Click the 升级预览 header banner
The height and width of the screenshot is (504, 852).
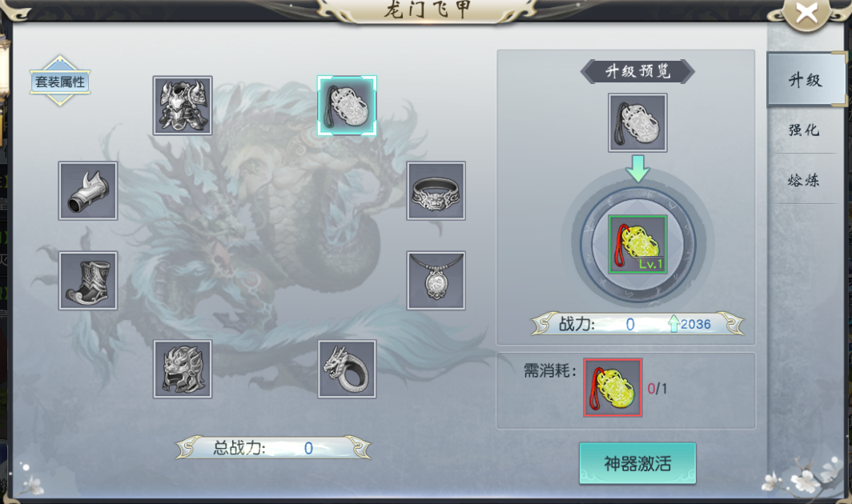(637, 71)
